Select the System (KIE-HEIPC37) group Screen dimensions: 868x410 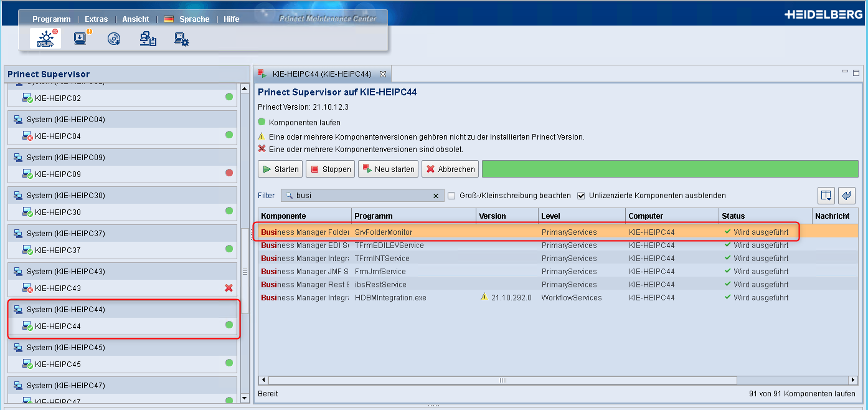(122, 234)
